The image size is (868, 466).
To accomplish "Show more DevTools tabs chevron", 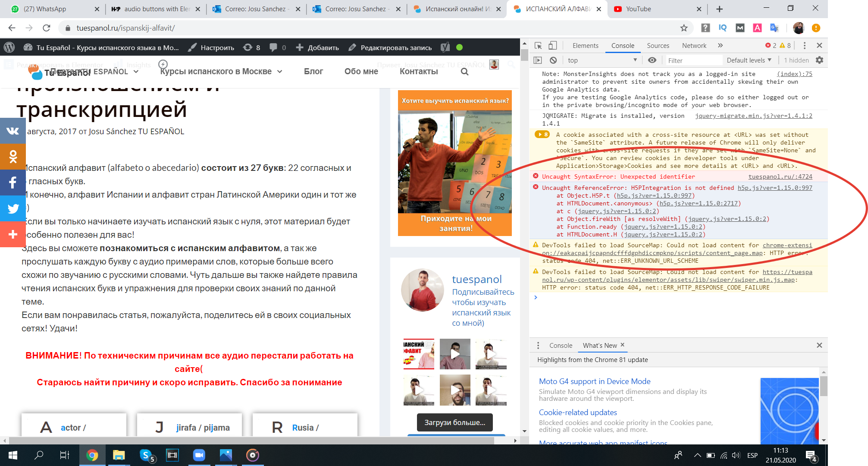I will click(x=720, y=46).
